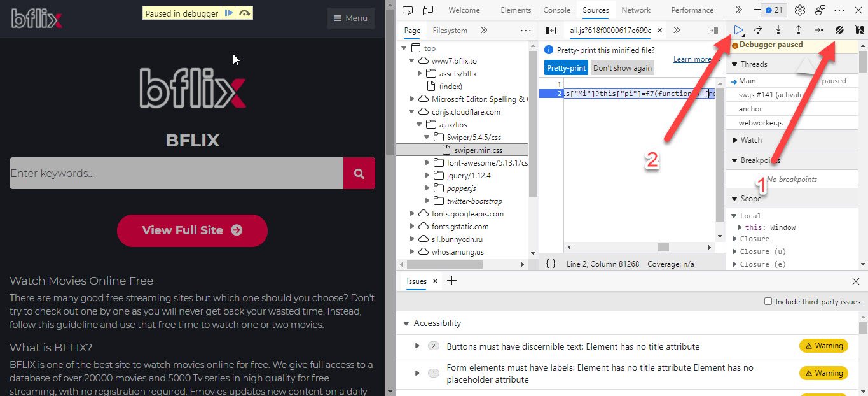Screen dimensions: 868x396
Task: Step out of current function
Action: [x=799, y=30]
